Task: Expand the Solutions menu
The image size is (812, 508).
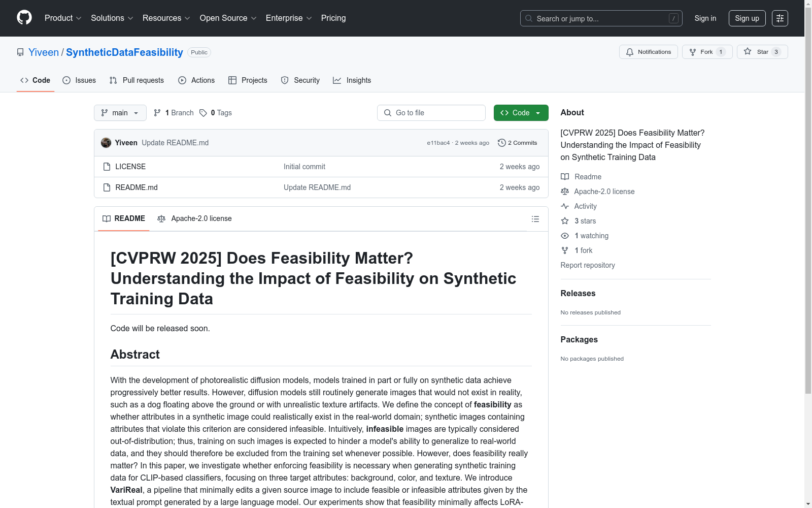Action: click(x=112, y=18)
